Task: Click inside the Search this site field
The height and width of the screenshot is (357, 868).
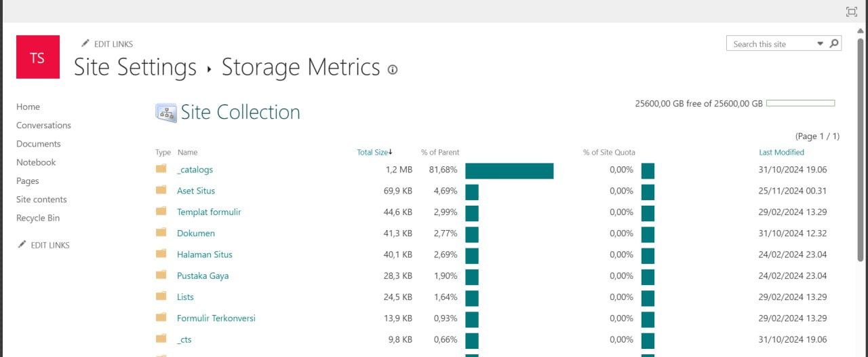Action: (x=770, y=44)
